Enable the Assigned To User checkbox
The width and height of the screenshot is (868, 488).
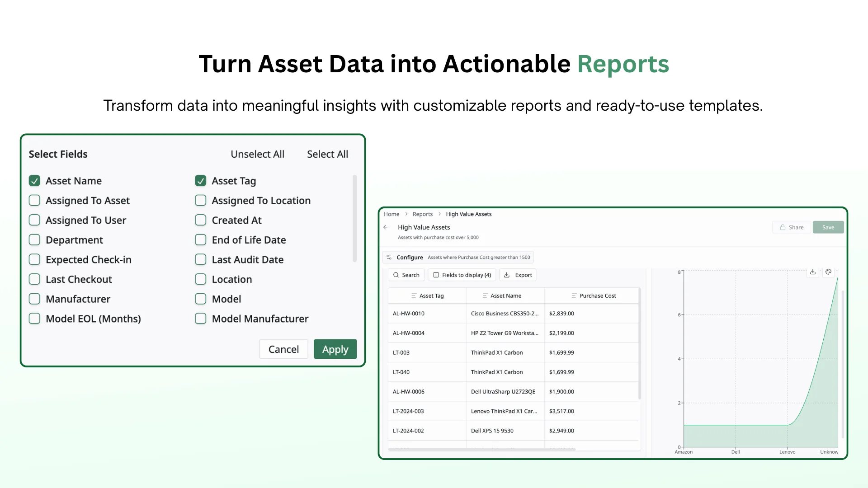[x=34, y=220]
